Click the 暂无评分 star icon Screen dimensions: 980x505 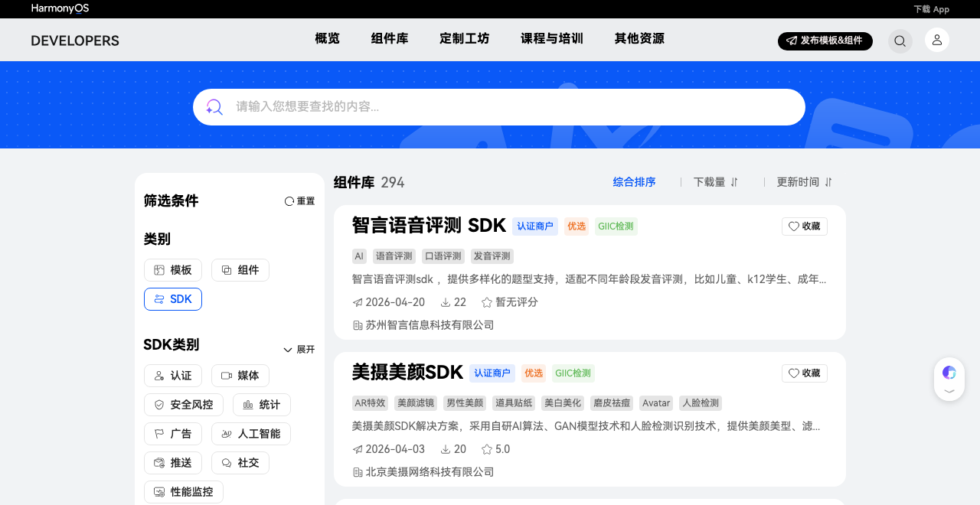click(486, 303)
